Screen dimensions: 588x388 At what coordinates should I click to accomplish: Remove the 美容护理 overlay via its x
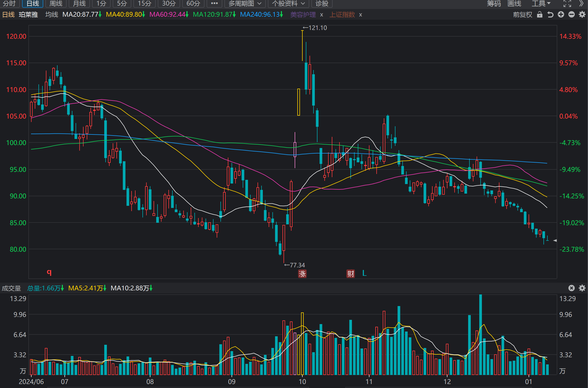point(321,15)
